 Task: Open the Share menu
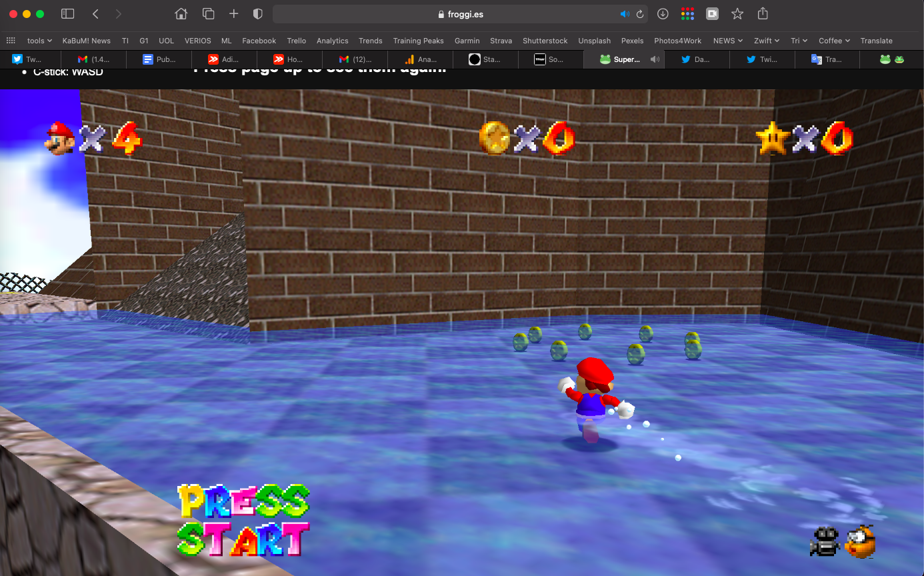point(763,14)
